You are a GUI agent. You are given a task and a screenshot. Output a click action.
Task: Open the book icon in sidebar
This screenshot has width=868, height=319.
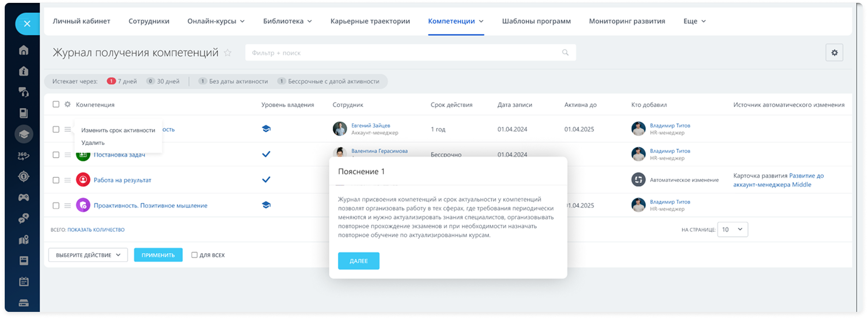click(24, 113)
